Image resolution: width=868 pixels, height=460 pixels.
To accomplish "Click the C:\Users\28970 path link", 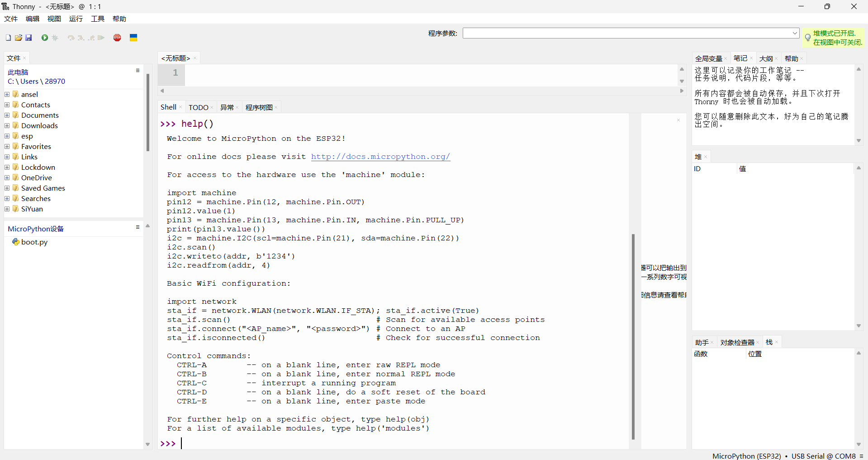I will (x=36, y=81).
